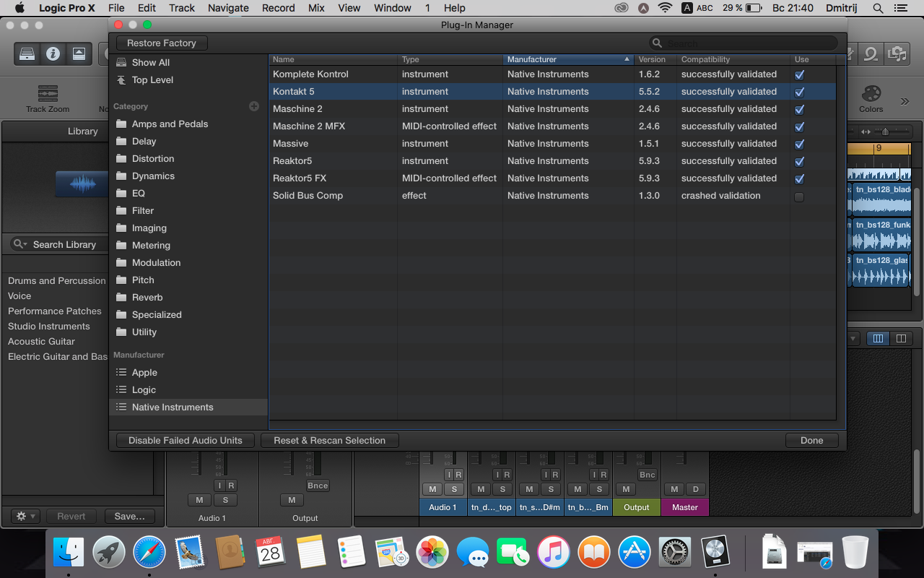The height and width of the screenshot is (578, 924).
Task: Click the library gear action menu
Action: pos(25,516)
